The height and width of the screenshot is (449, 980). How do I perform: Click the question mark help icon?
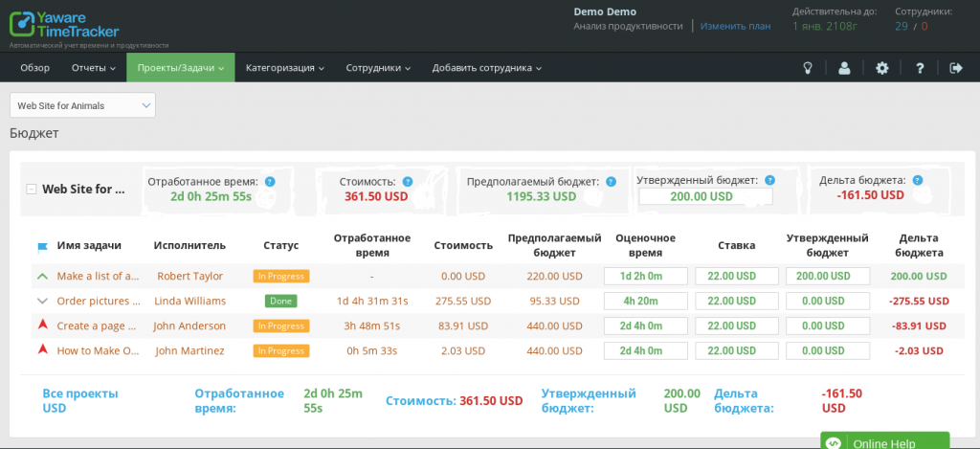pos(920,68)
